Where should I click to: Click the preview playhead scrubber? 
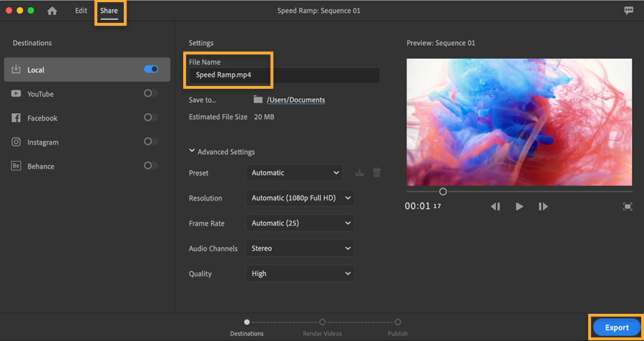[443, 191]
